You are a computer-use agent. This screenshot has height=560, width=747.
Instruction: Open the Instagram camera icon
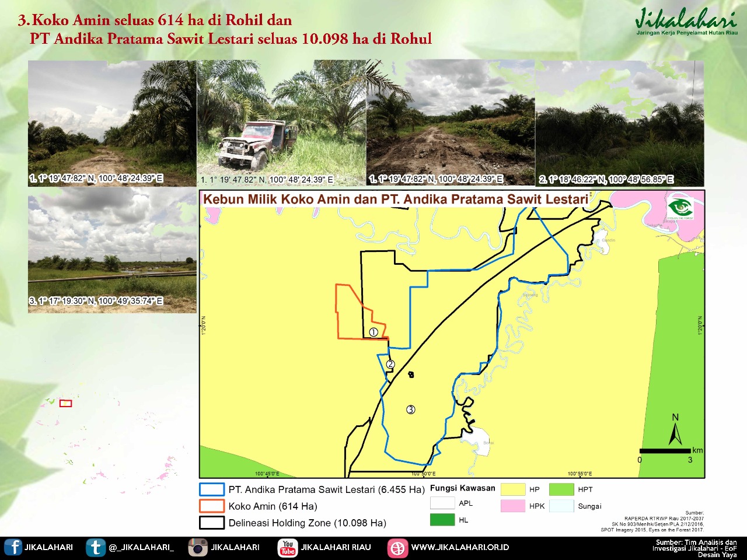198,547
